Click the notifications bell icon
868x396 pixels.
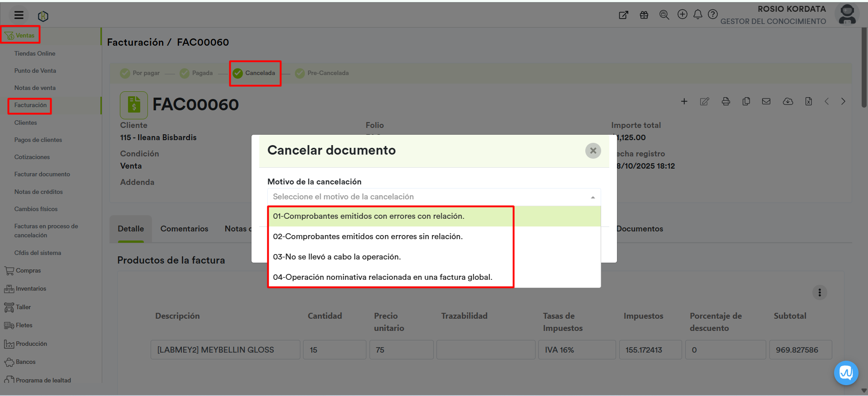point(697,15)
